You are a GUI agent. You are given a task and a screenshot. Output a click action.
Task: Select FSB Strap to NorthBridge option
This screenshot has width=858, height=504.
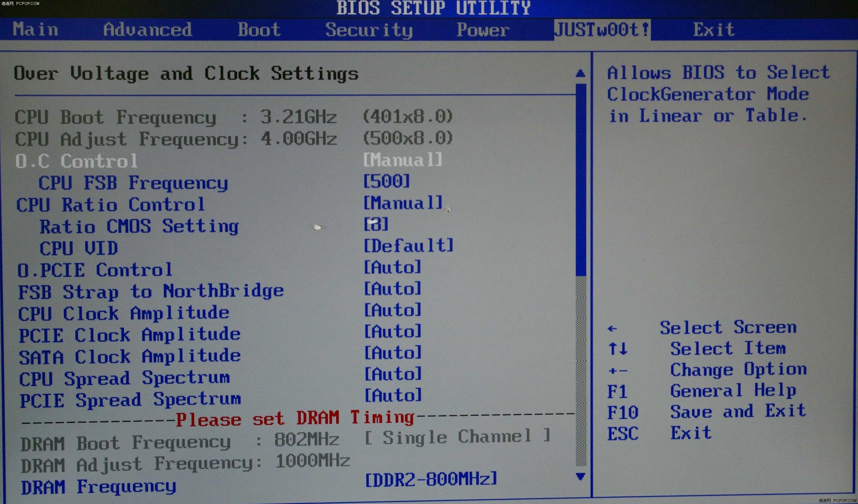tap(150, 291)
